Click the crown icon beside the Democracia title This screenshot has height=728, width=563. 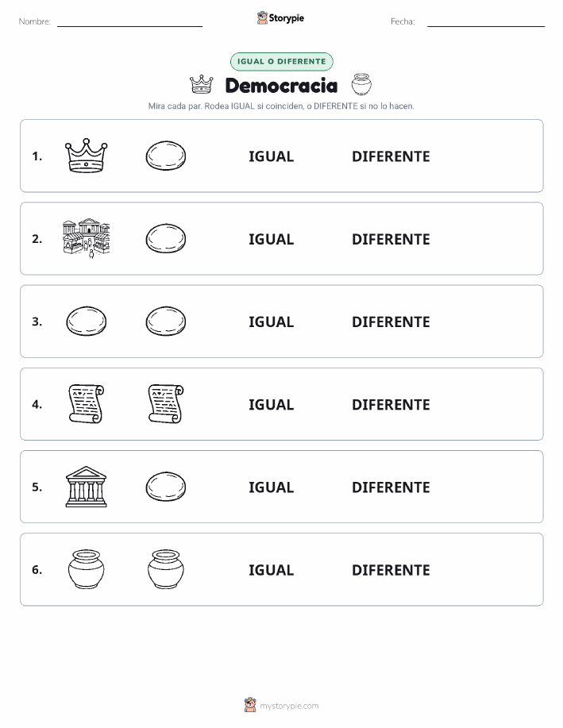point(202,84)
